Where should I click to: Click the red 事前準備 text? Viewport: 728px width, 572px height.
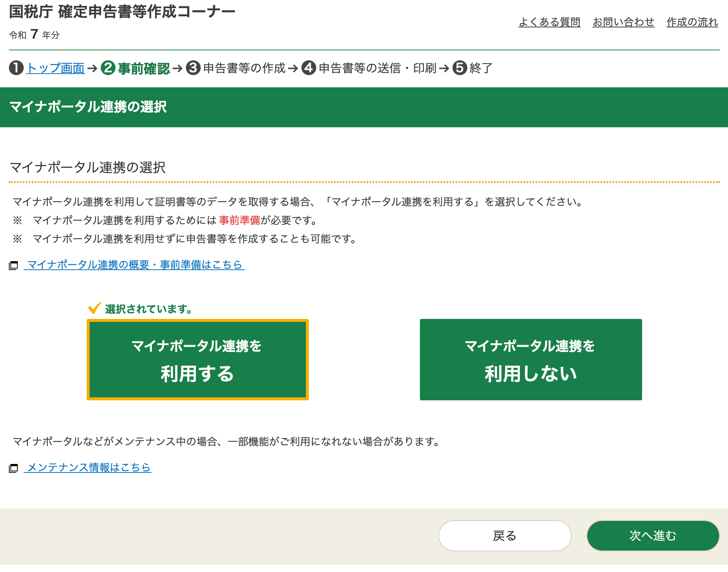(240, 220)
